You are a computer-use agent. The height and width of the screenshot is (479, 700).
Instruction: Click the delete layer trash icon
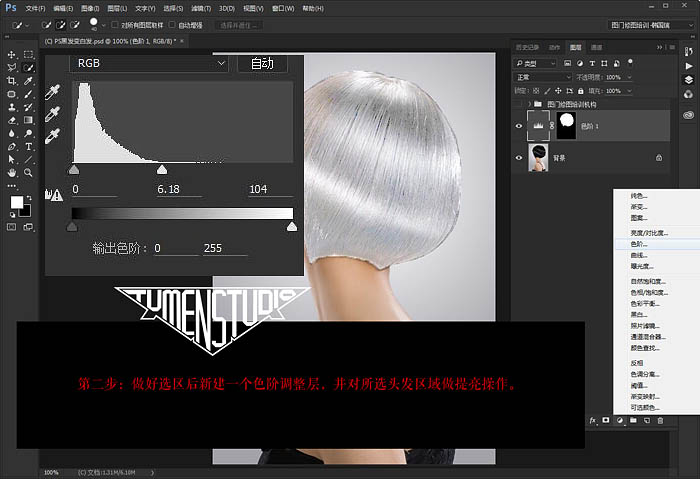(660, 421)
